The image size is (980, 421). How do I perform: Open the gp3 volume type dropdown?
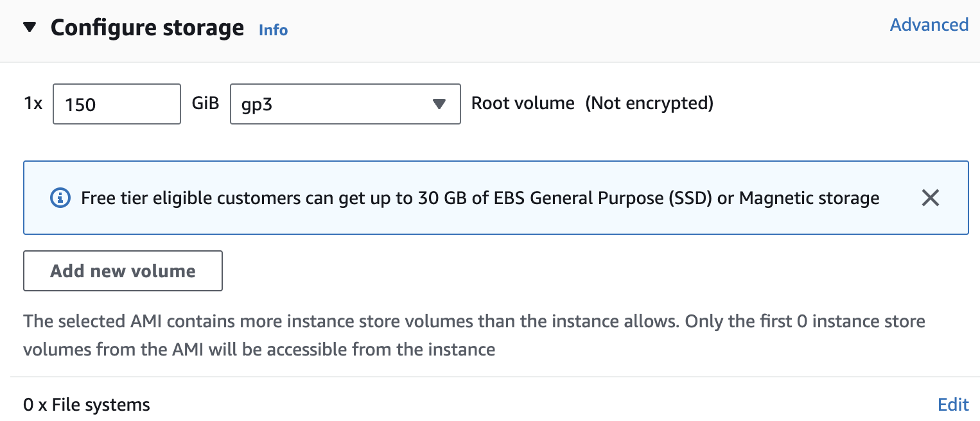click(346, 104)
